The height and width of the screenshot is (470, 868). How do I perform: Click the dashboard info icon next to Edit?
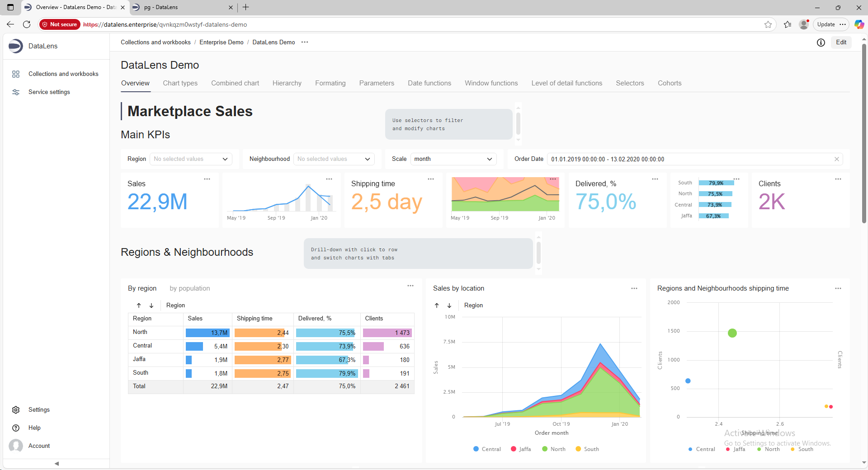821,42
